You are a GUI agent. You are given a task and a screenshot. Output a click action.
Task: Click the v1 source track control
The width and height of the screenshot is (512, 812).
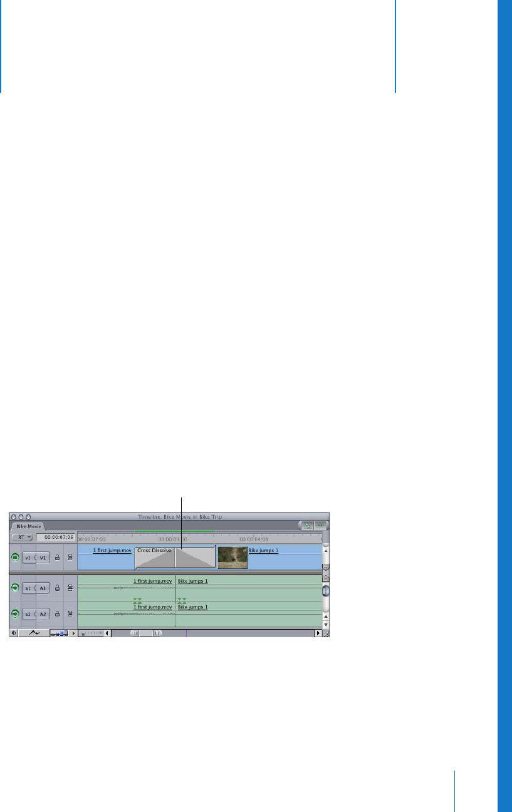tap(29, 557)
